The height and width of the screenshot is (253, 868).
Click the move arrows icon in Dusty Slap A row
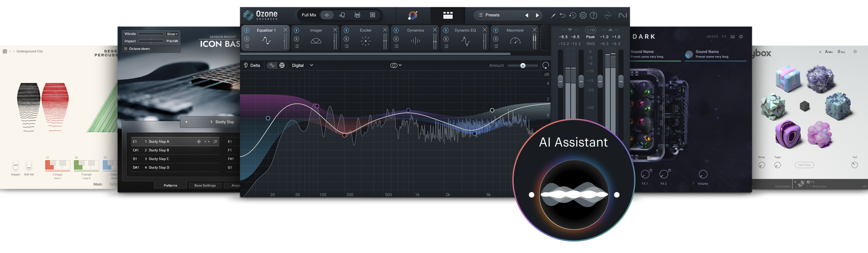coord(198,141)
